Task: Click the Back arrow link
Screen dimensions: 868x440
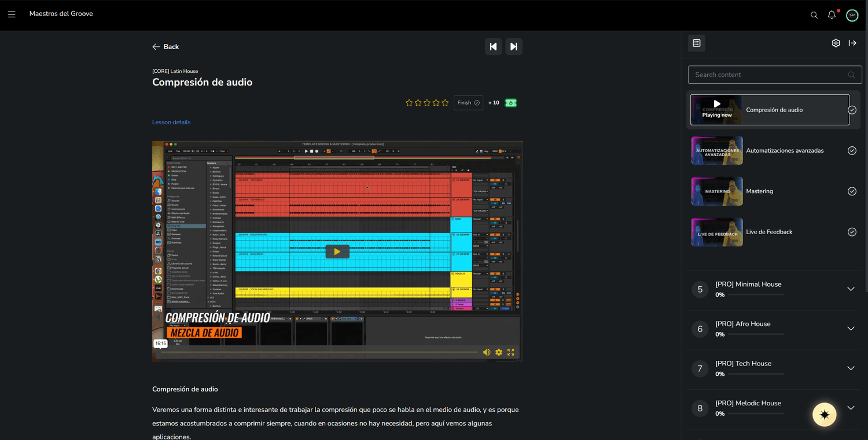Action: pyautogui.click(x=165, y=47)
